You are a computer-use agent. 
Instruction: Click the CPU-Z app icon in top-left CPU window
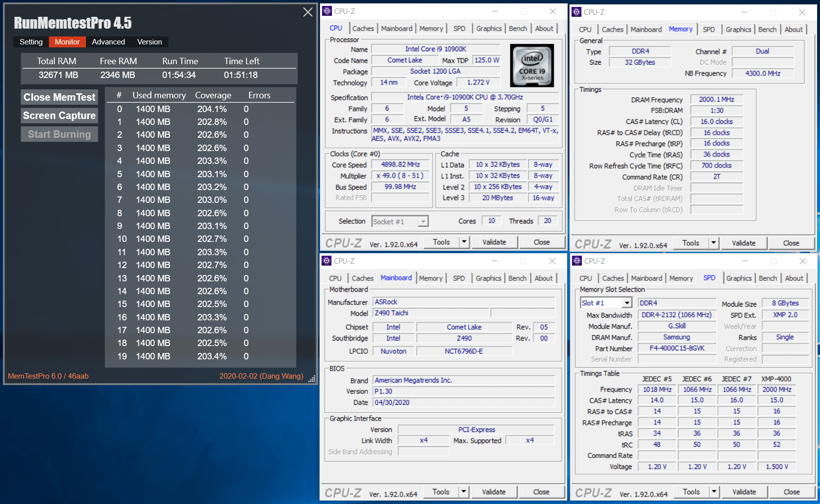[327, 11]
